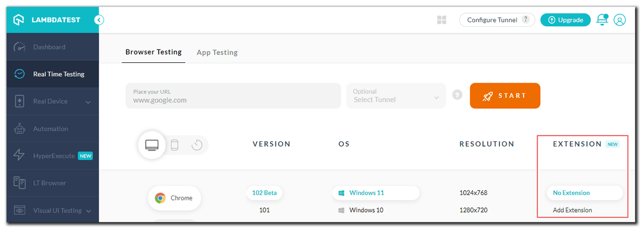Switch to mobile device view
644x231 pixels.
[174, 145]
